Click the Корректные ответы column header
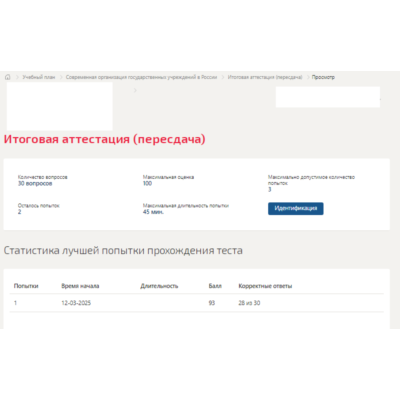The image size is (400, 400). point(265,286)
